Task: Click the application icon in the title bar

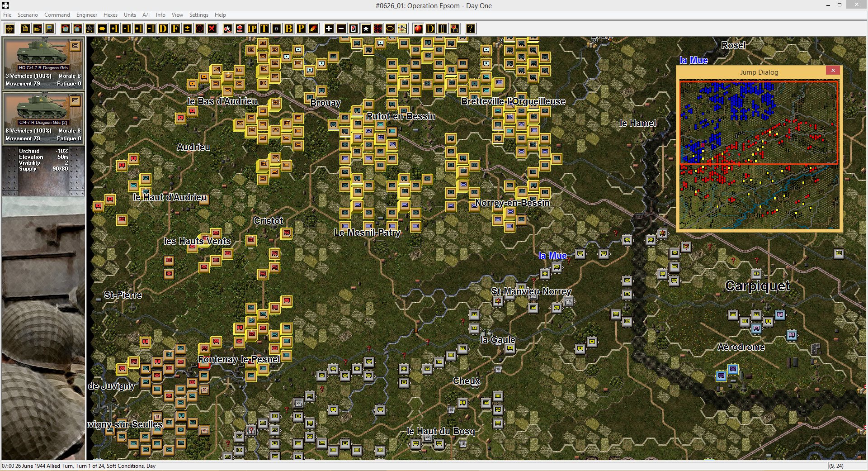Action: [5, 5]
